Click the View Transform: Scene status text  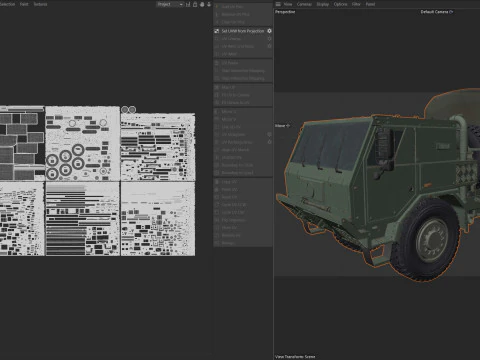295,357
